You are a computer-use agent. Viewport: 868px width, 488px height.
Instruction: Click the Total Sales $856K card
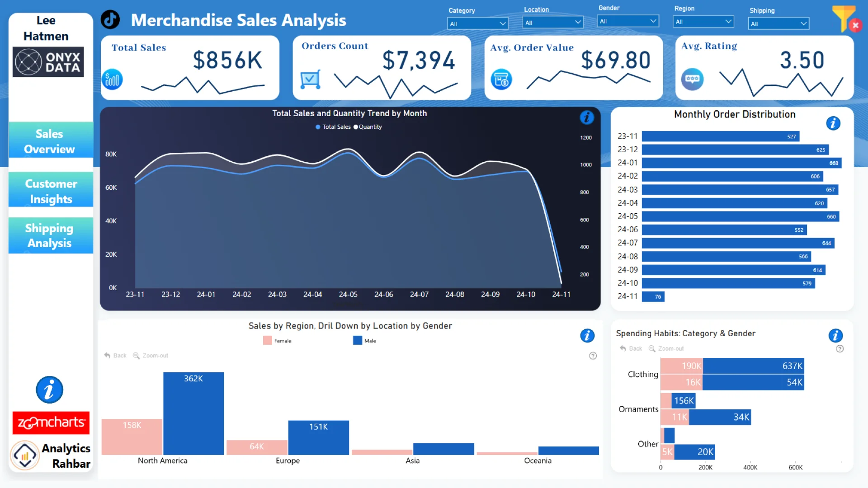(x=190, y=68)
